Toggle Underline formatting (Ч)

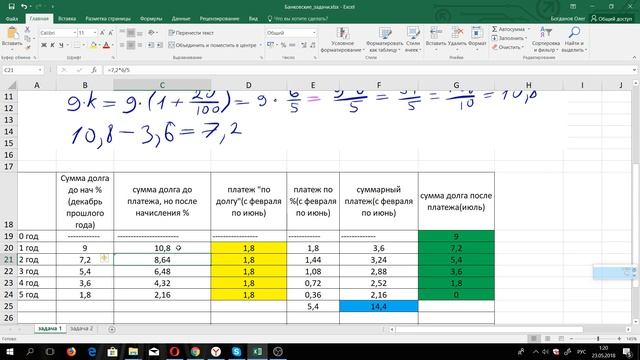tap(61, 45)
